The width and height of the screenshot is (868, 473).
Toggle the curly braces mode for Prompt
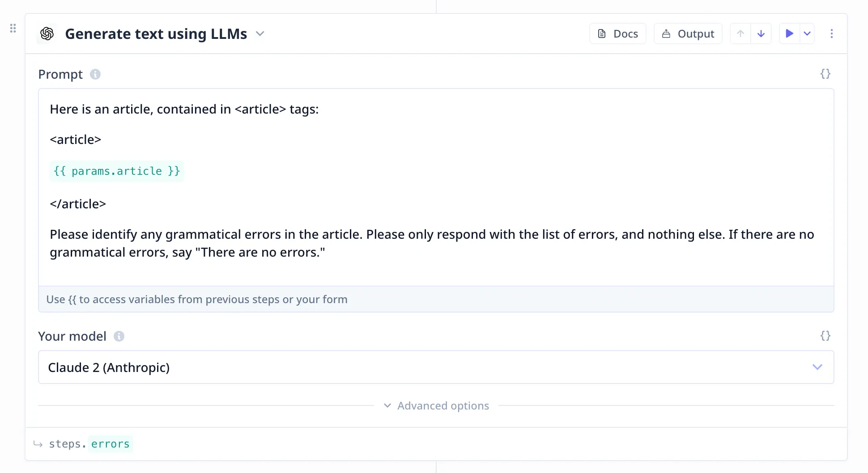point(825,74)
